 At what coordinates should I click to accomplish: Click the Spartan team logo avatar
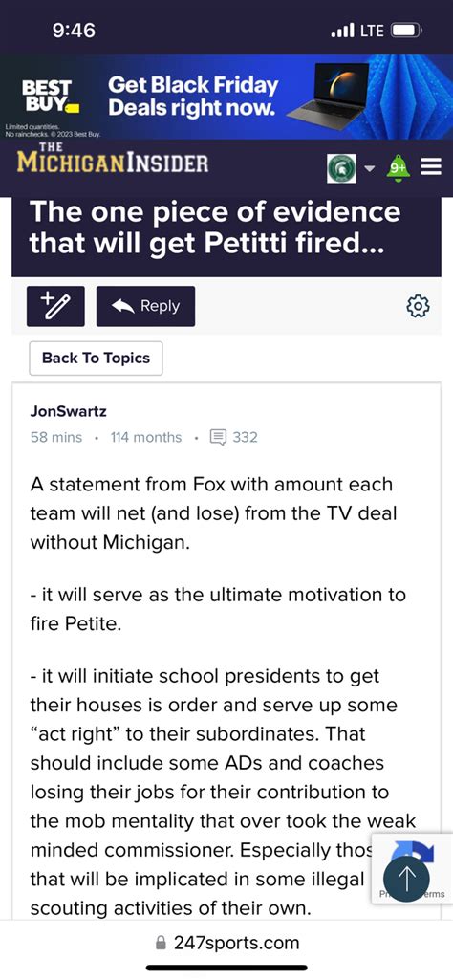(341, 168)
